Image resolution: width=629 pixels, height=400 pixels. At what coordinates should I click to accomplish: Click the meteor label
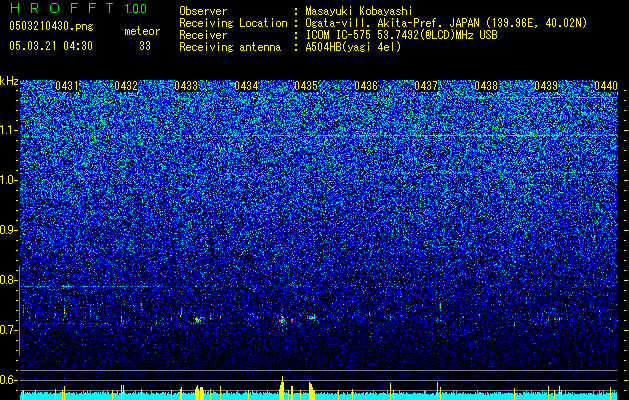(142, 31)
